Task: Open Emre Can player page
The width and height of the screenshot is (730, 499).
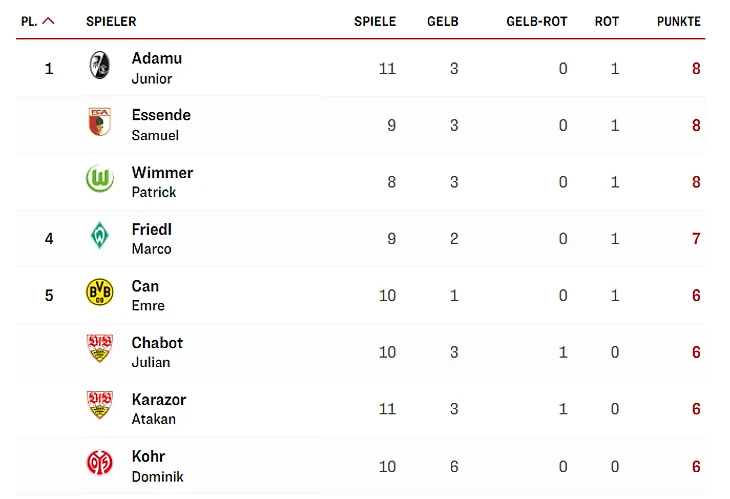Action: [x=148, y=295]
